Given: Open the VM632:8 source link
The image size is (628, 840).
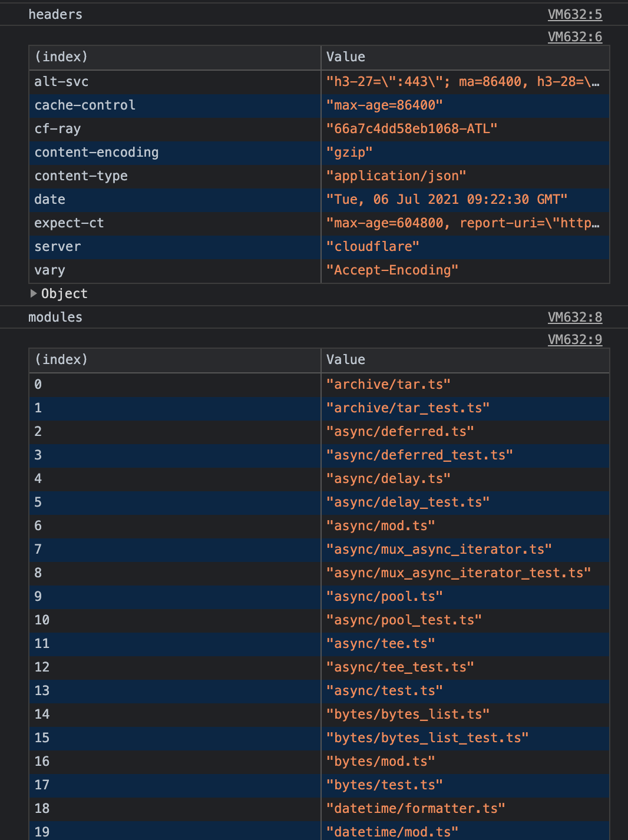Looking at the screenshot, I should (575, 317).
